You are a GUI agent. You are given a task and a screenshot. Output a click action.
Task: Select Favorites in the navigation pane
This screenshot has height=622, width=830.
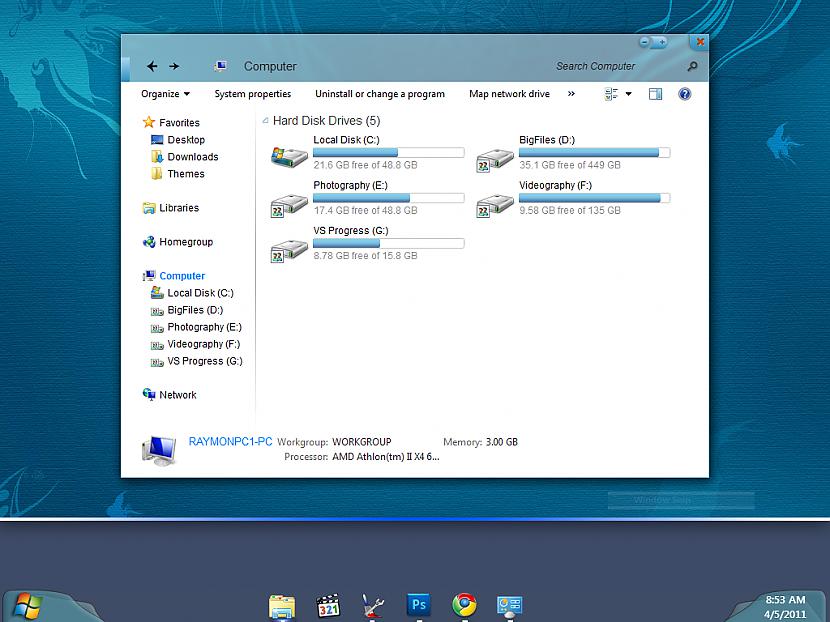pos(179,122)
